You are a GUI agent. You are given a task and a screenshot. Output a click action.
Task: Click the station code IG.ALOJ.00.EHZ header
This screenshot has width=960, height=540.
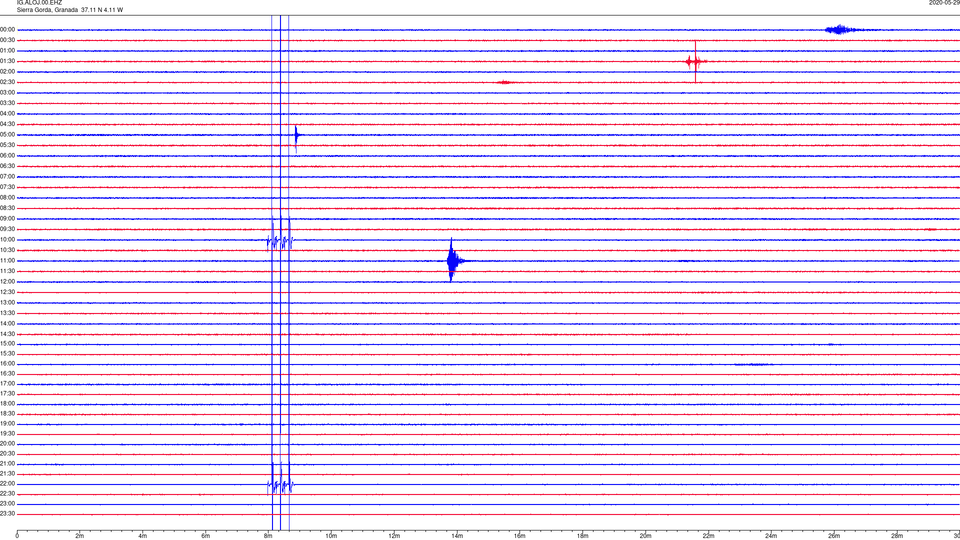tap(39, 2)
